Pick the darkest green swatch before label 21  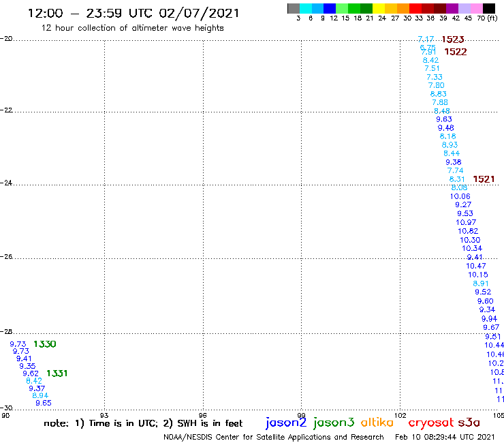366,8
